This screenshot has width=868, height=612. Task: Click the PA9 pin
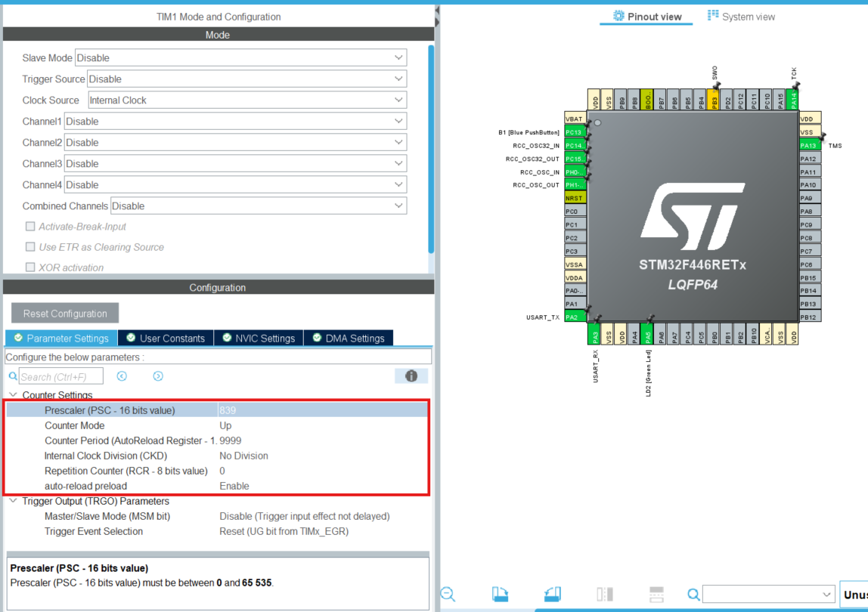coord(810,198)
